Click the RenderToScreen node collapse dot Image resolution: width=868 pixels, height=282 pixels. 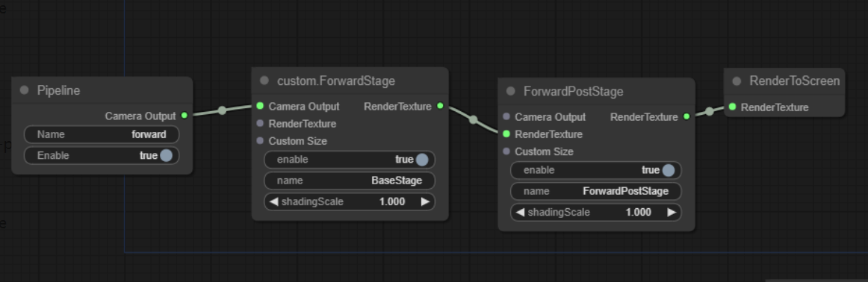coord(737,81)
